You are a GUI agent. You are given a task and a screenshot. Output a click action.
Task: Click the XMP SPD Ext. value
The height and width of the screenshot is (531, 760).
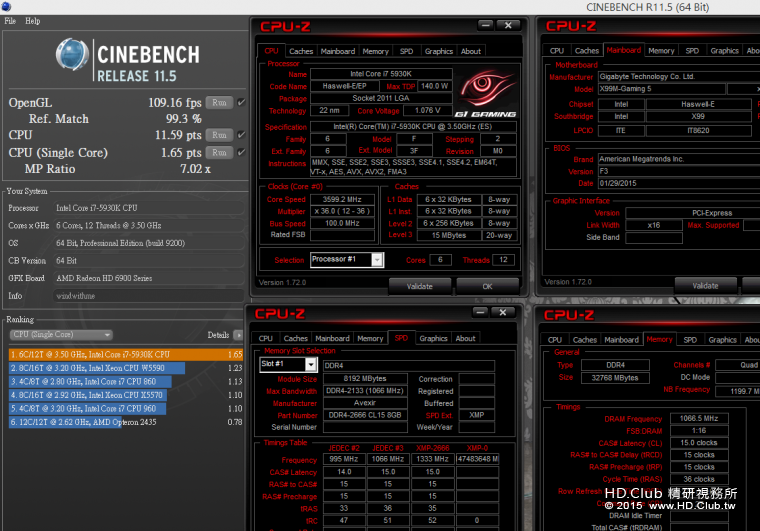(476, 415)
